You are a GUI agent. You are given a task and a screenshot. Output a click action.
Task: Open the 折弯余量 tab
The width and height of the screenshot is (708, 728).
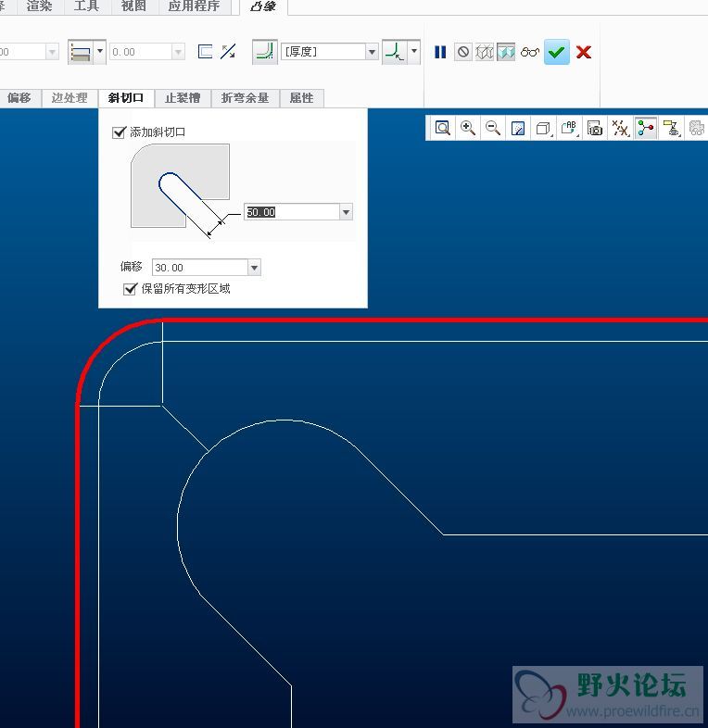[x=245, y=98]
